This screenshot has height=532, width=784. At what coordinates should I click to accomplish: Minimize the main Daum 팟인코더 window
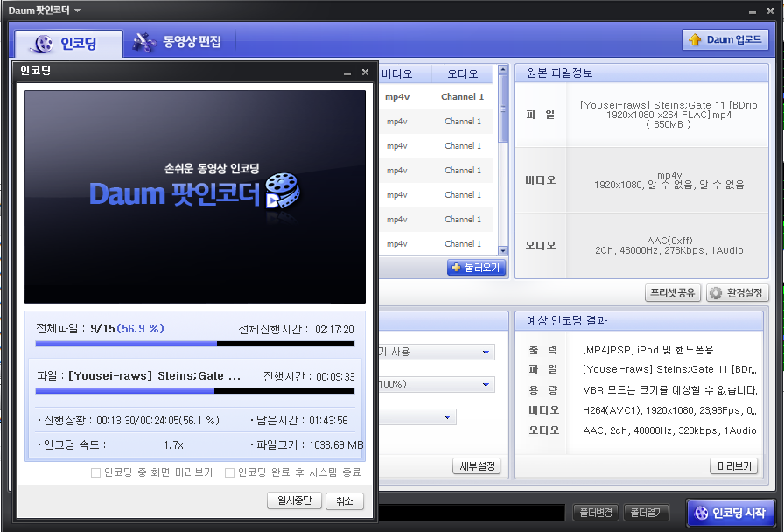tap(752, 11)
